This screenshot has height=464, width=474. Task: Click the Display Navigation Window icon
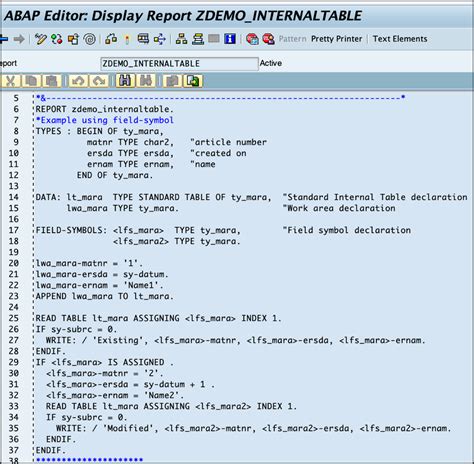[x=198, y=39]
